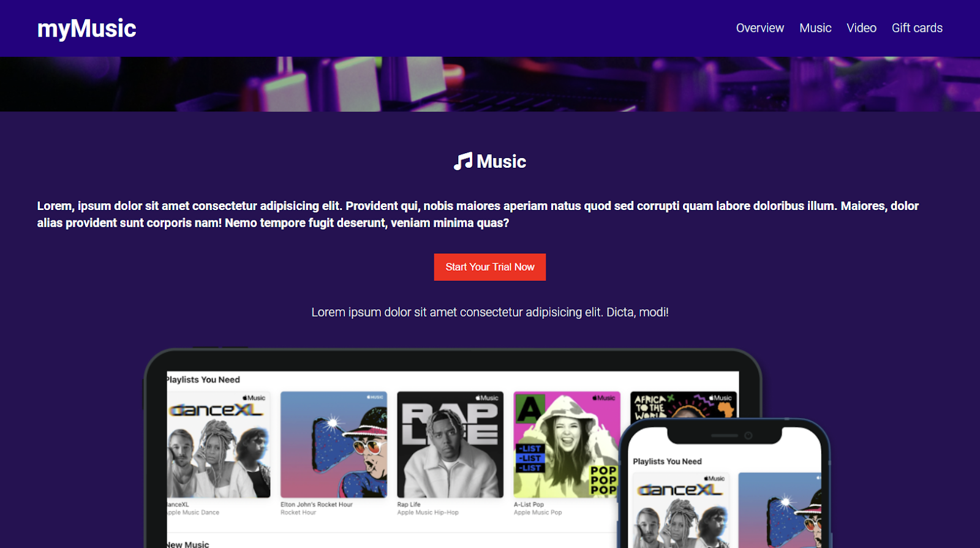Select the Gift cards nav link
Viewport: 980px width, 548px height.
(917, 28)
